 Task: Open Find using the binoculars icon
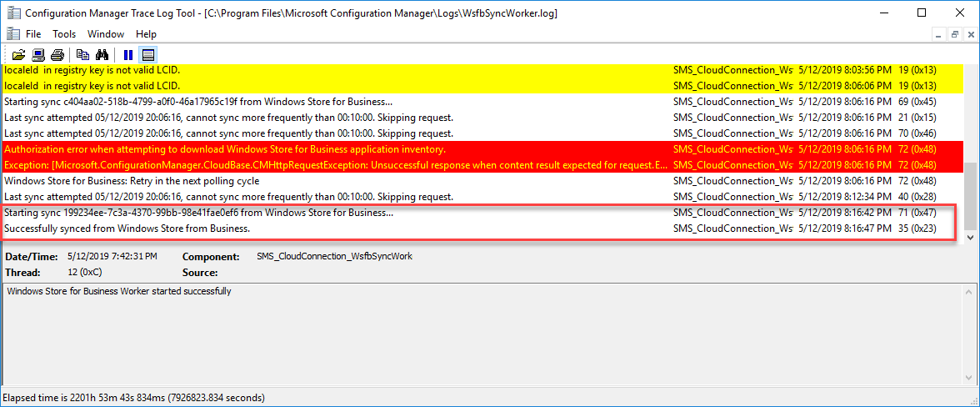point(102,53)
